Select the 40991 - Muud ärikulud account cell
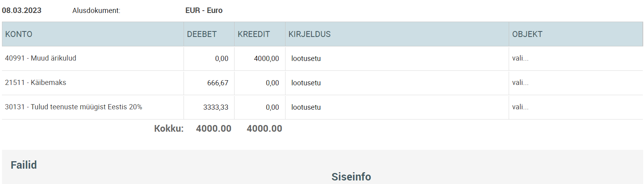Screen dimensions: 644x184 point(93,58)
